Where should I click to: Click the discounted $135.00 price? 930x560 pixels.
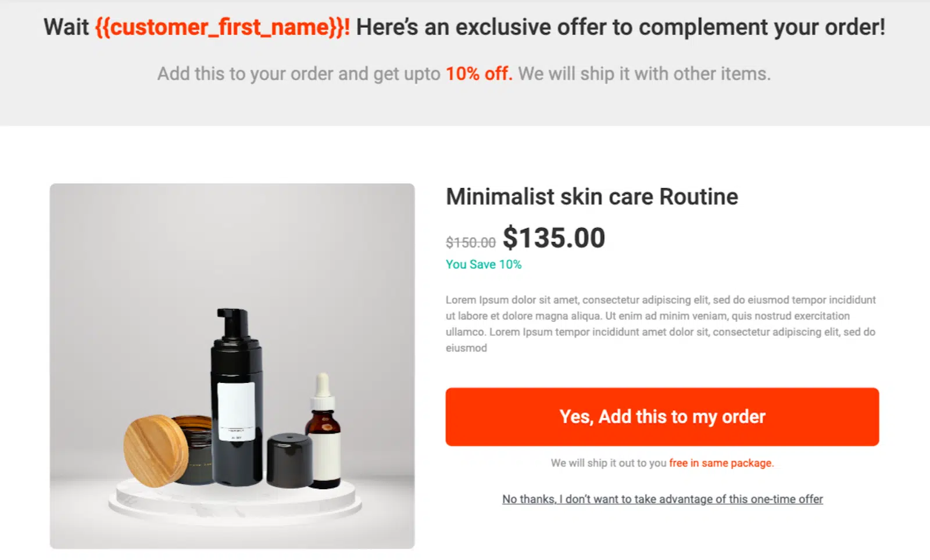click(554, 238)
